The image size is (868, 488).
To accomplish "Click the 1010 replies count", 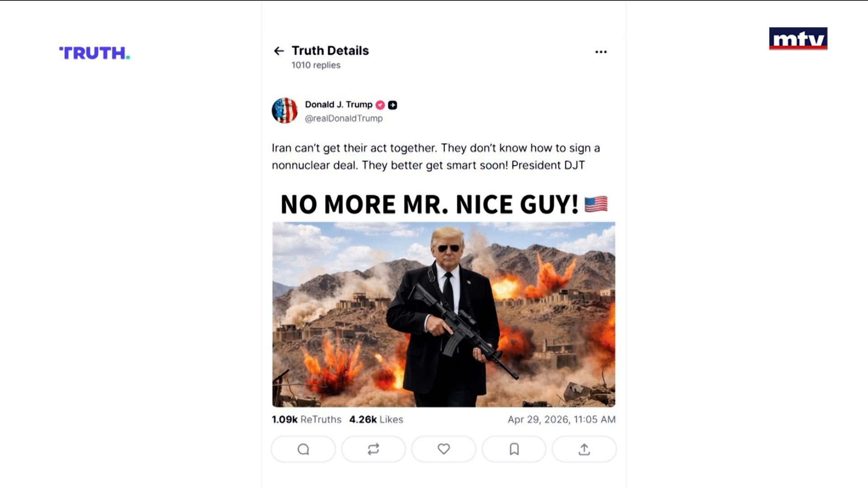I will pos(316,65).
